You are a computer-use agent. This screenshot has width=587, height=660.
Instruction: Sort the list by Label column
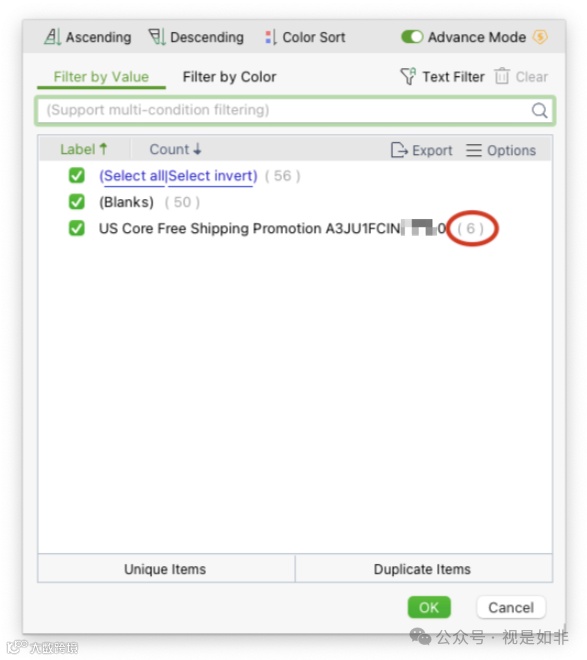[x=84, y=149]
